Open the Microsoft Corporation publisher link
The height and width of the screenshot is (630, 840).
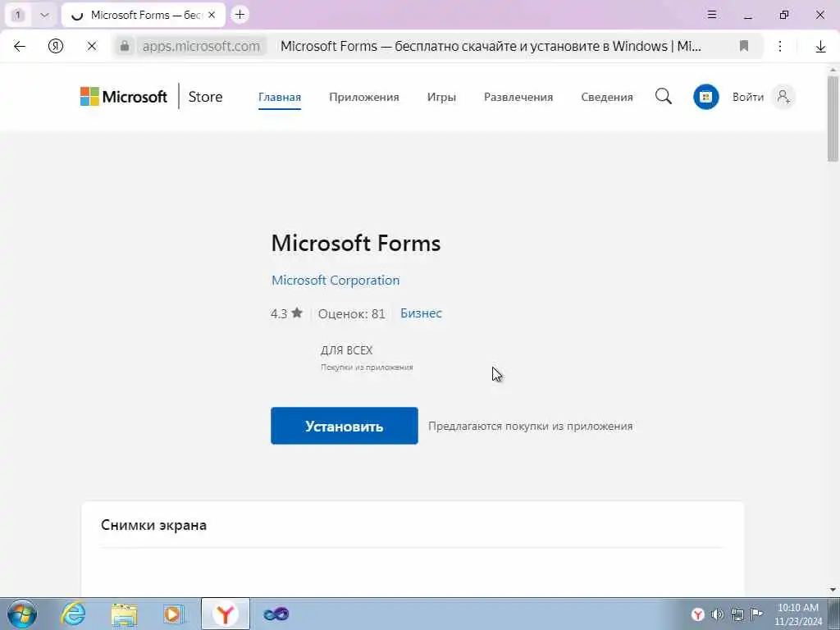pyautogui.click(x=336, y=281)
